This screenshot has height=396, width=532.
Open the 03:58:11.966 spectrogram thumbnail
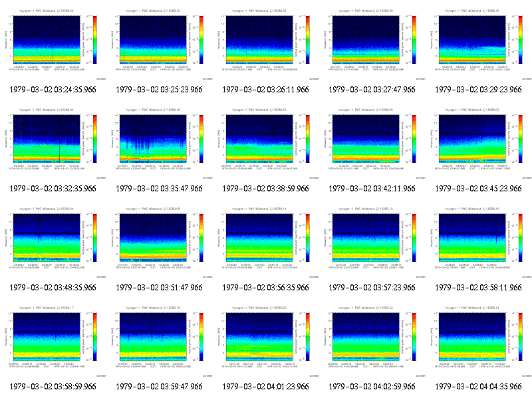tap(479, 241)
